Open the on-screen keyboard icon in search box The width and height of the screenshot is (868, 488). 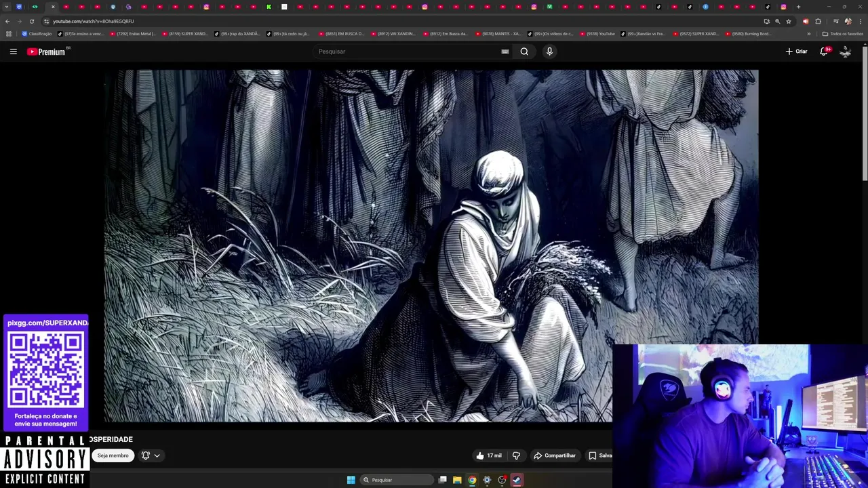coord(505,52)
